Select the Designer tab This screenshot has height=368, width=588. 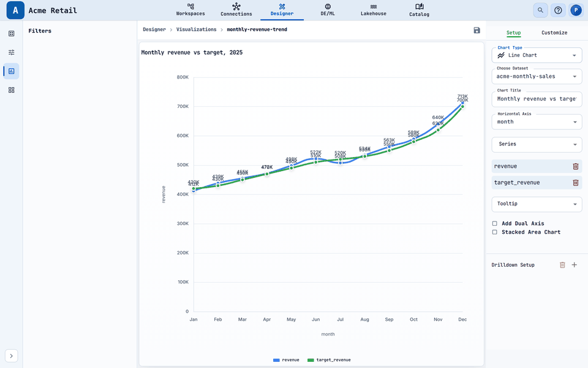click(x=282, y=10)
